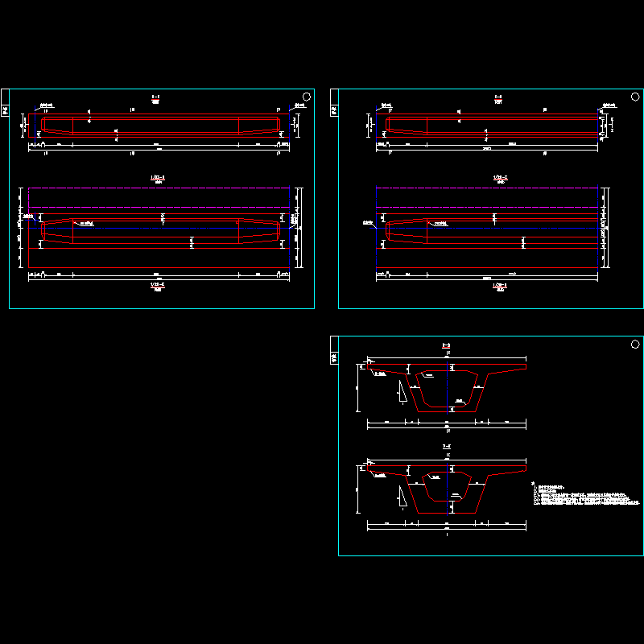This screenshot has height=644, width=644.
Task: Click the circle marker in the left sheet's corner
Action: pyautogui.click(x=307, y=97)
